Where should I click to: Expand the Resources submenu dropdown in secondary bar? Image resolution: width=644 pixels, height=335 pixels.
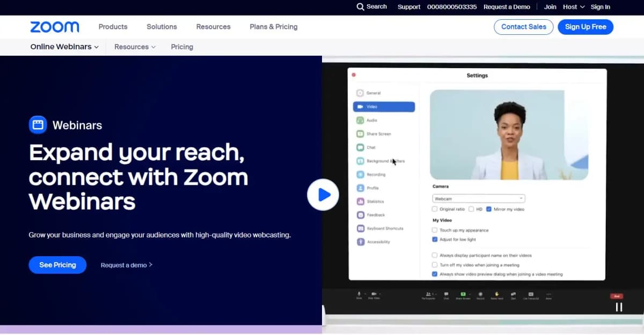point(135,47)
